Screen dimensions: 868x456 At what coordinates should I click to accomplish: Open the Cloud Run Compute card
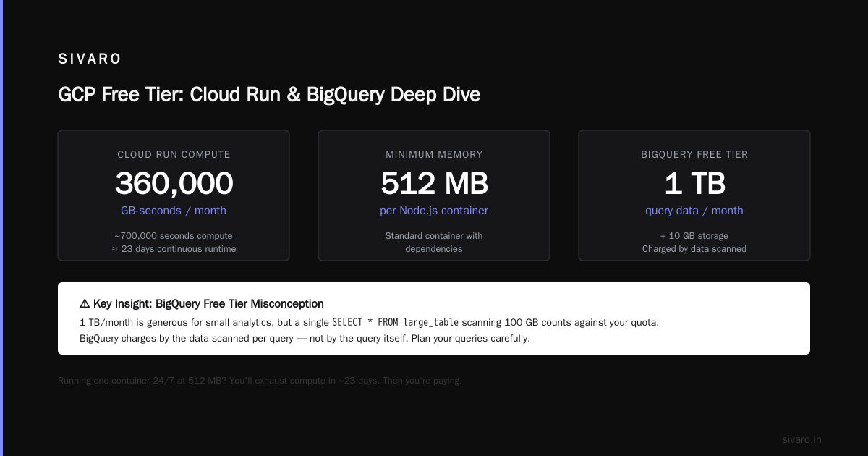tap(174, 195)
